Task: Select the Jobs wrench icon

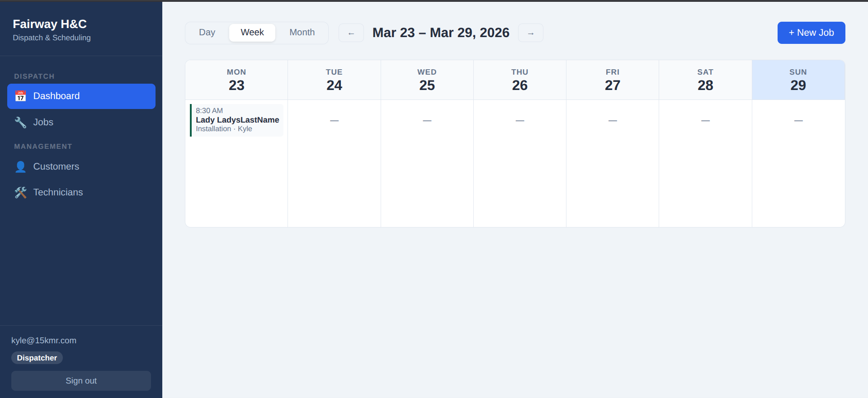Action: (20, 122)
